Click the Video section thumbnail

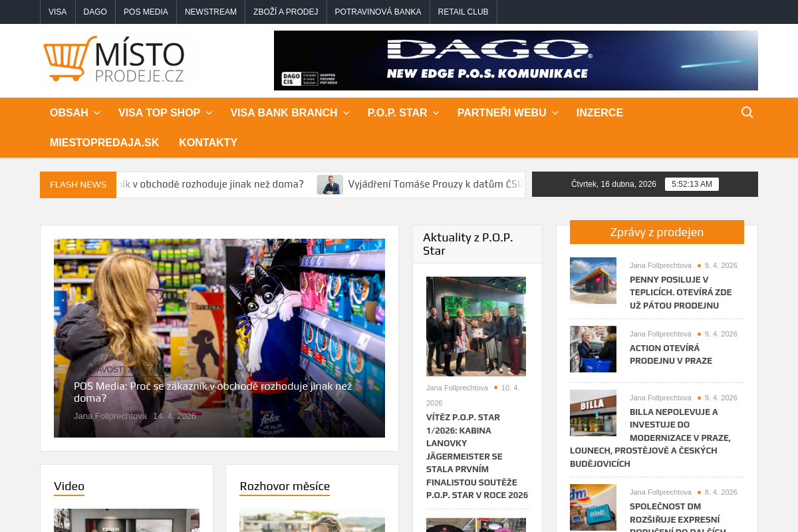(x=126, y=521)
